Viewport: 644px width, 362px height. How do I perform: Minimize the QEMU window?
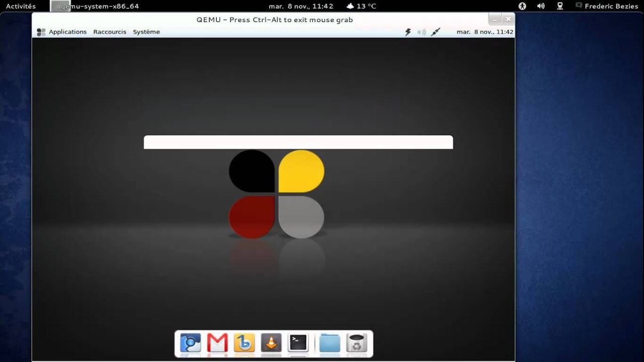pos(495,20)
